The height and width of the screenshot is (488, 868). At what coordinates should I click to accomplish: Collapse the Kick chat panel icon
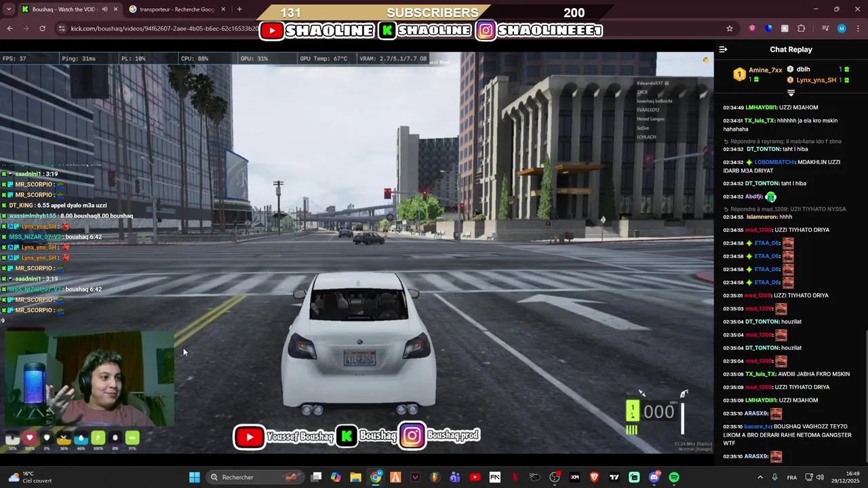[723, 49]
